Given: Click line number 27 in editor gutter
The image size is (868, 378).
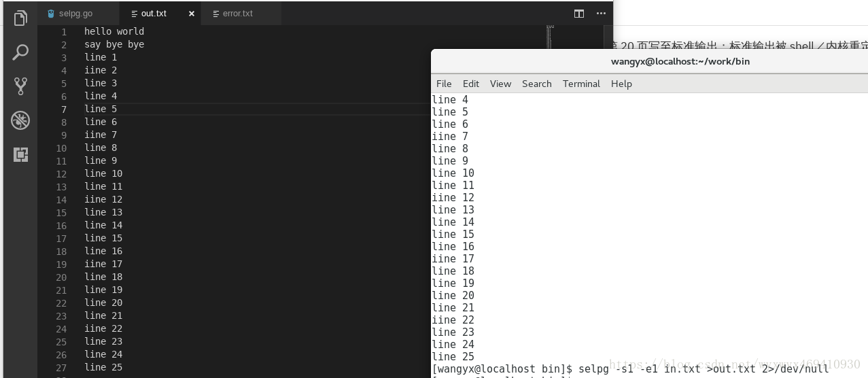Looking at the screenshot, I should (61, 368).
